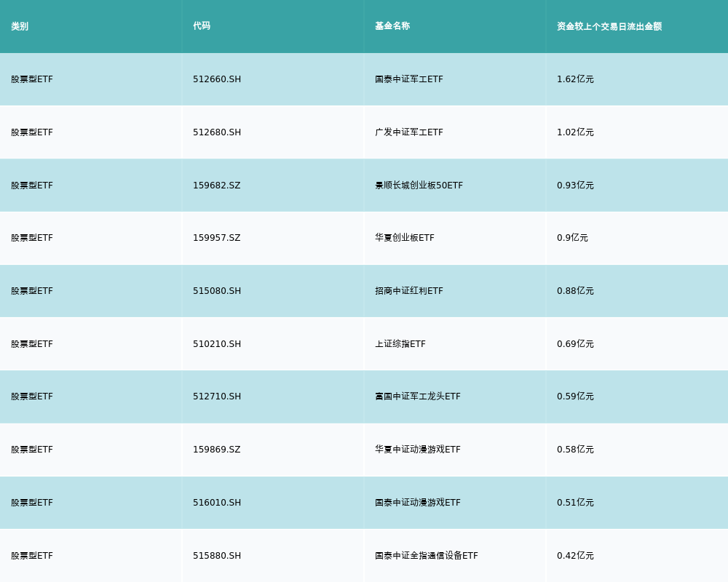This screenshot has width=728, height=582.
Task: Click 股票型ETF in the 515080.SH row
Action: [32, 291]
